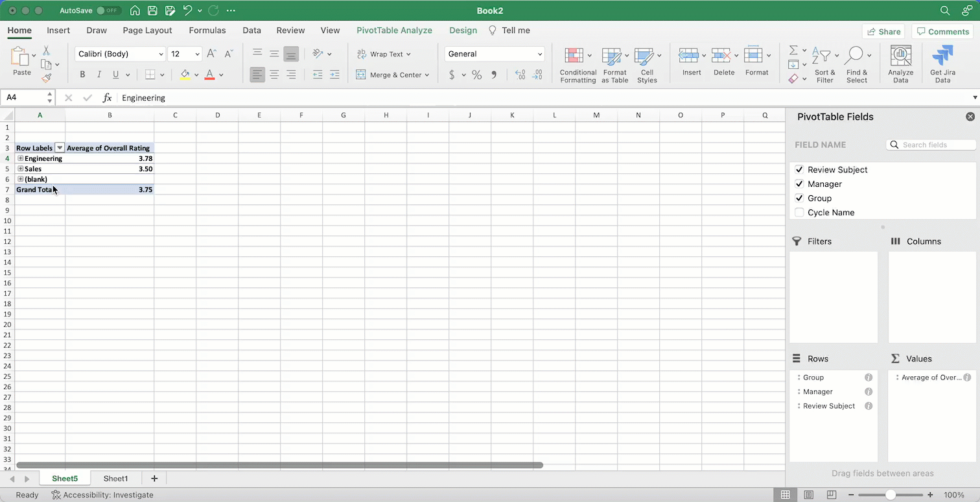Expand the Engineering group row
The width and height of the screenshot is (980, 502).
pos(21,158)
